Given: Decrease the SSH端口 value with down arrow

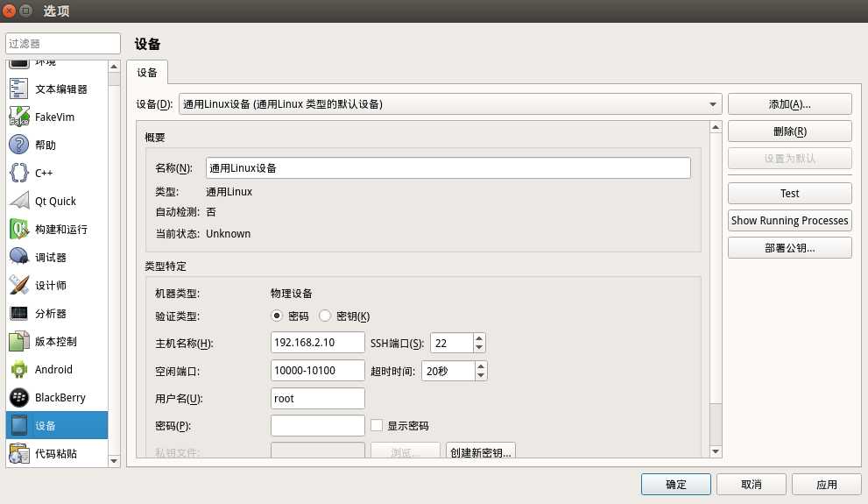Looking at the screenshot, I should pyautogui.click(x=479, y=348).
